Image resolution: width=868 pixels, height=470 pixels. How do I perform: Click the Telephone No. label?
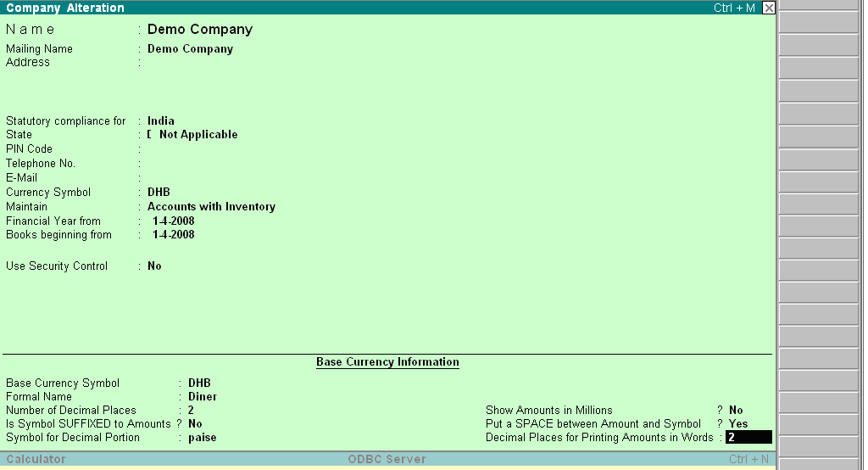(41, 164)
